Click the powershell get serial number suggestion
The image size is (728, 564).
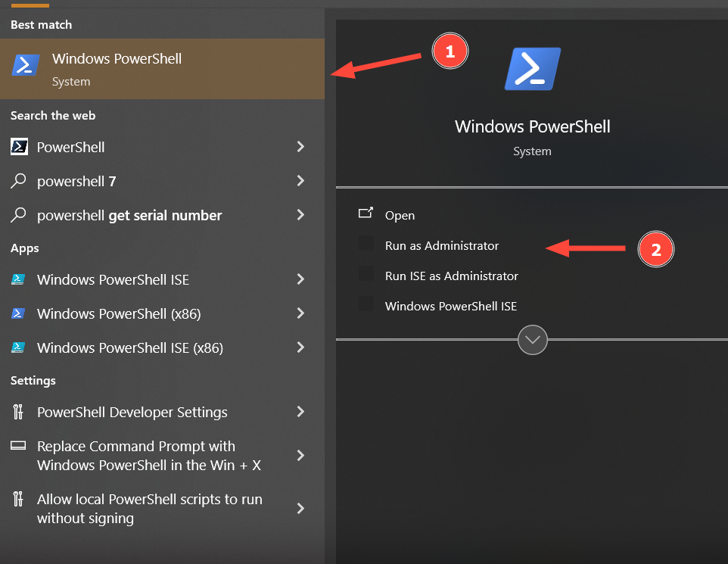click(129, 215)
